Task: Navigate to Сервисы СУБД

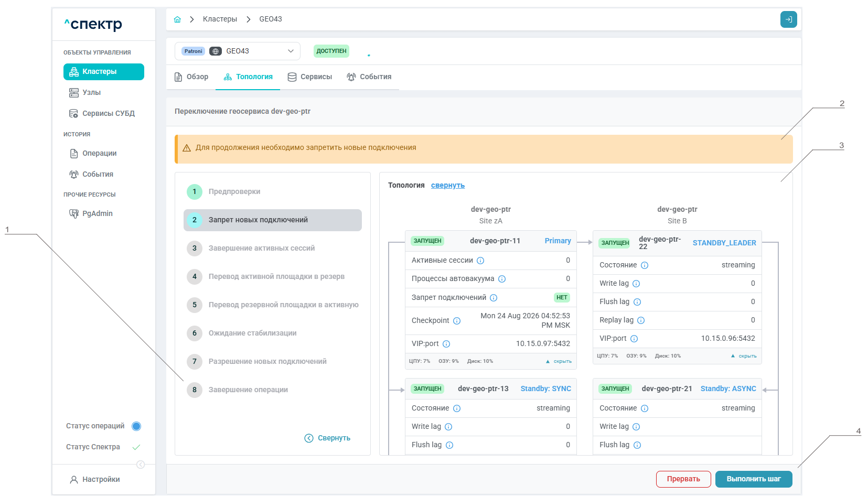Action: (102, 114)
